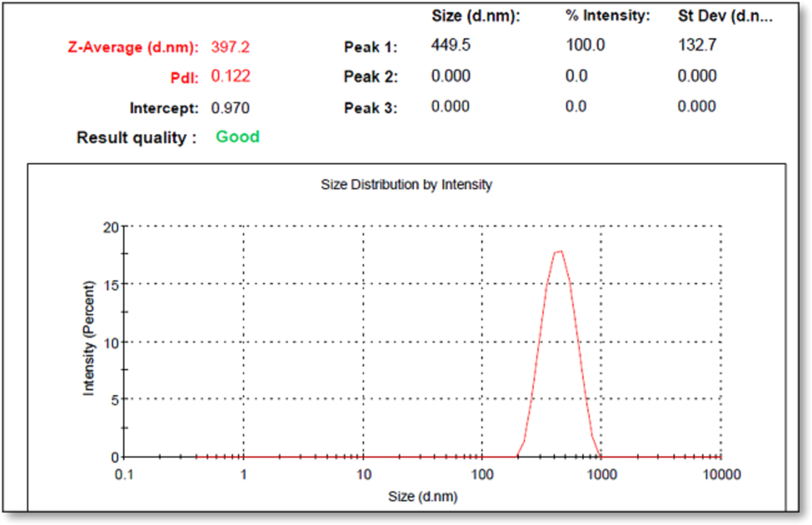
Task: Select the PdI label
Action: (x=184, y=78)
